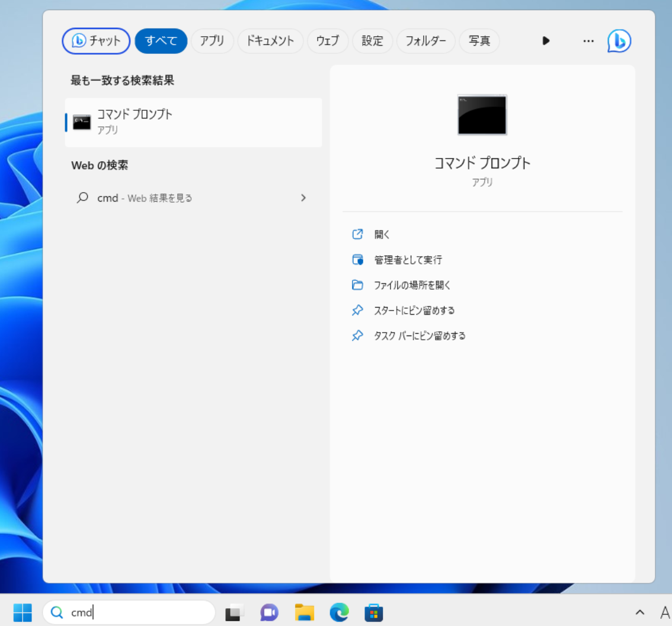Click the Bing icon at top right
The height and width of the screenshot is (626, 672).
pos(619,41)
